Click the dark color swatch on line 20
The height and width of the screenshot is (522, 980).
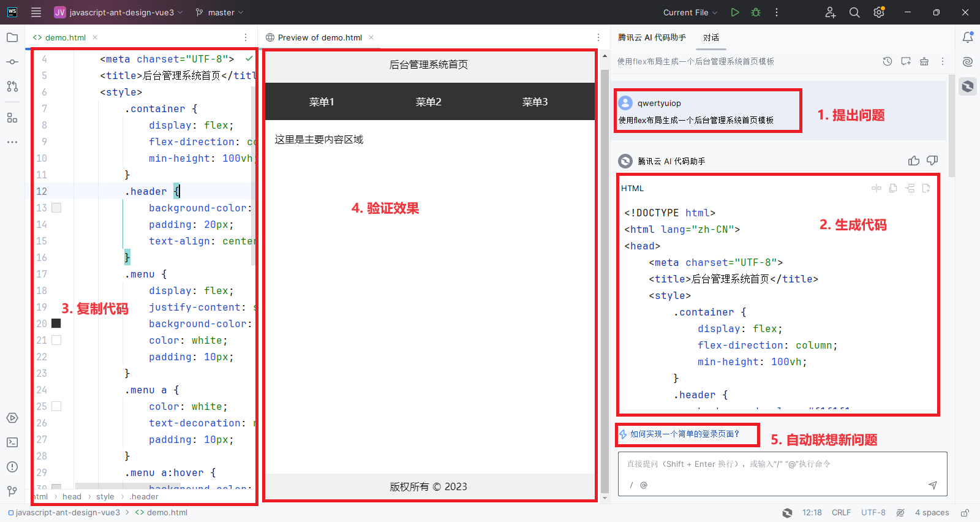tap(56, 323)
